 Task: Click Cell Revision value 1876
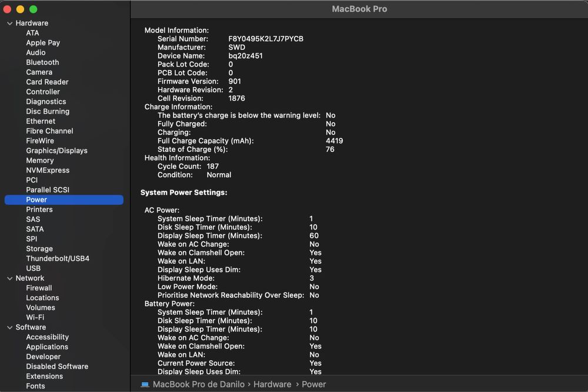click(x=236, y=98)
